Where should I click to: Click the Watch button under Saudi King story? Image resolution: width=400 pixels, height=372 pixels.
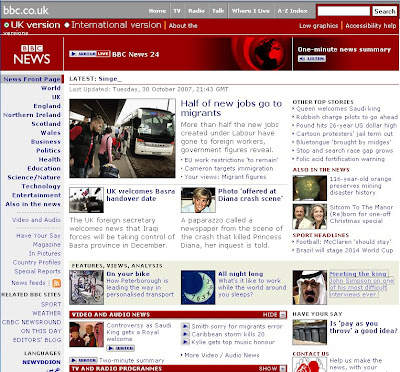tap(120, 348)
